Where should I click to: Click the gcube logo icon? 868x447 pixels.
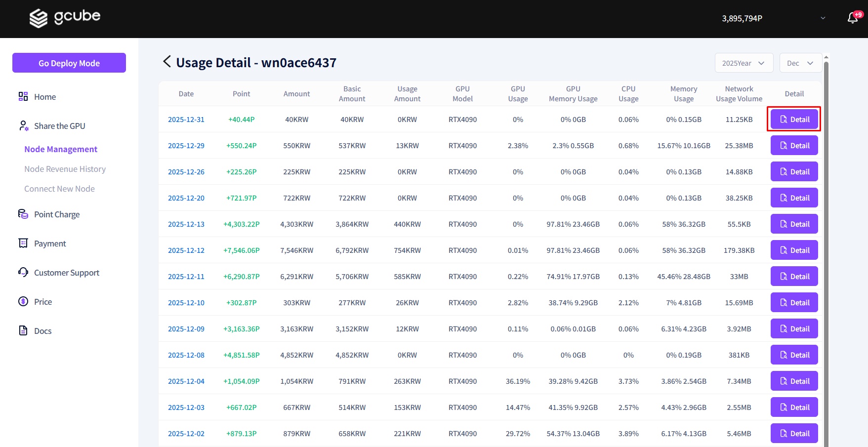tap(39, 18)
